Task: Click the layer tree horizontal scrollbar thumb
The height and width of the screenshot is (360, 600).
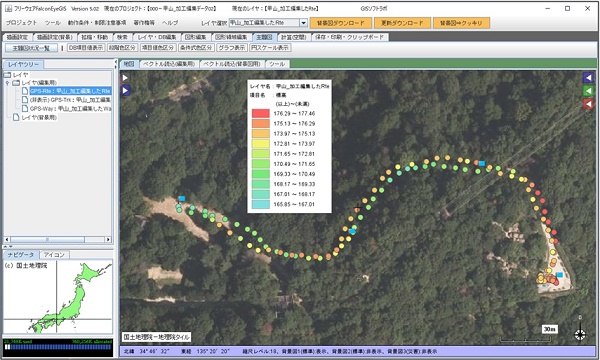Action: coord(47,239)
